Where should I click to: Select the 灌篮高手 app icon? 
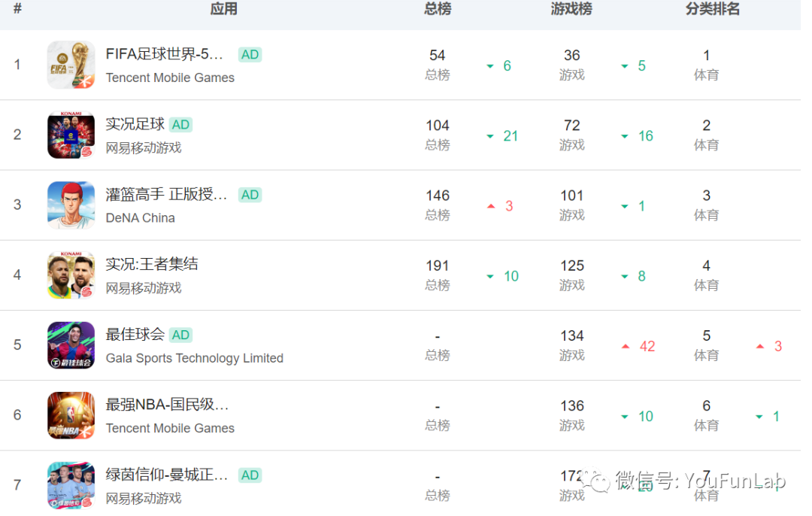pos(71,205)
